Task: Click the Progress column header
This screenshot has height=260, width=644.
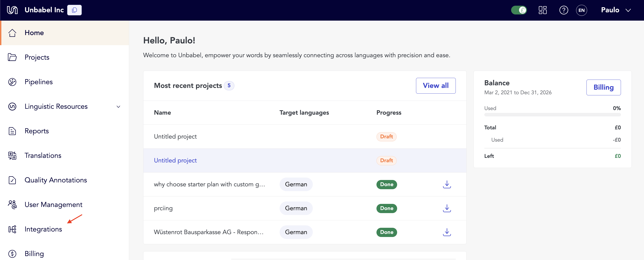Action: point(389,113)
